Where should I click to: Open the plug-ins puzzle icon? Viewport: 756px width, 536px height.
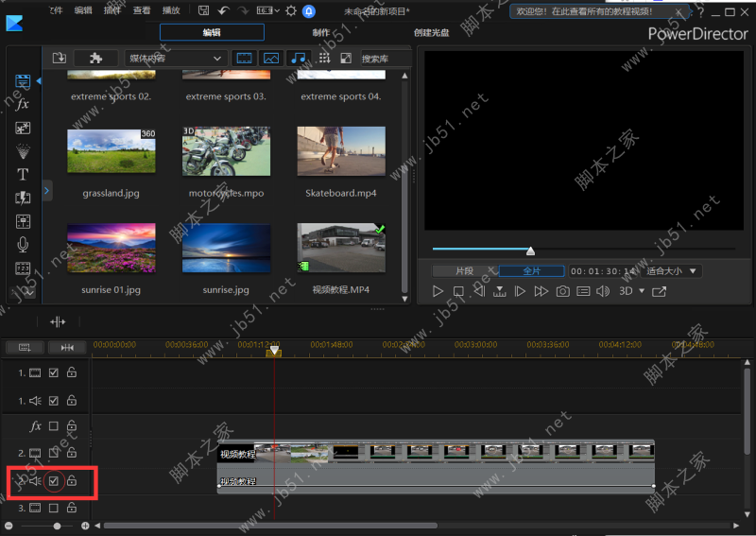pos(96,58)
